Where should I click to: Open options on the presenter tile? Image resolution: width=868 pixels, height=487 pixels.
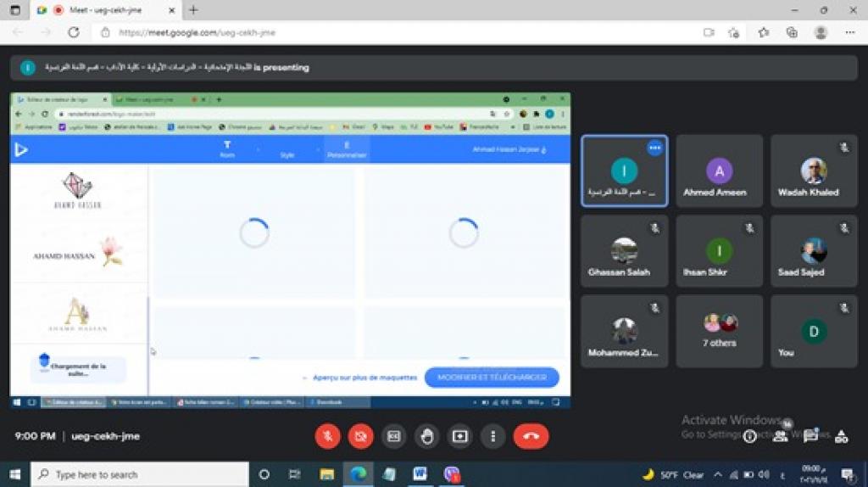(654, 148)
